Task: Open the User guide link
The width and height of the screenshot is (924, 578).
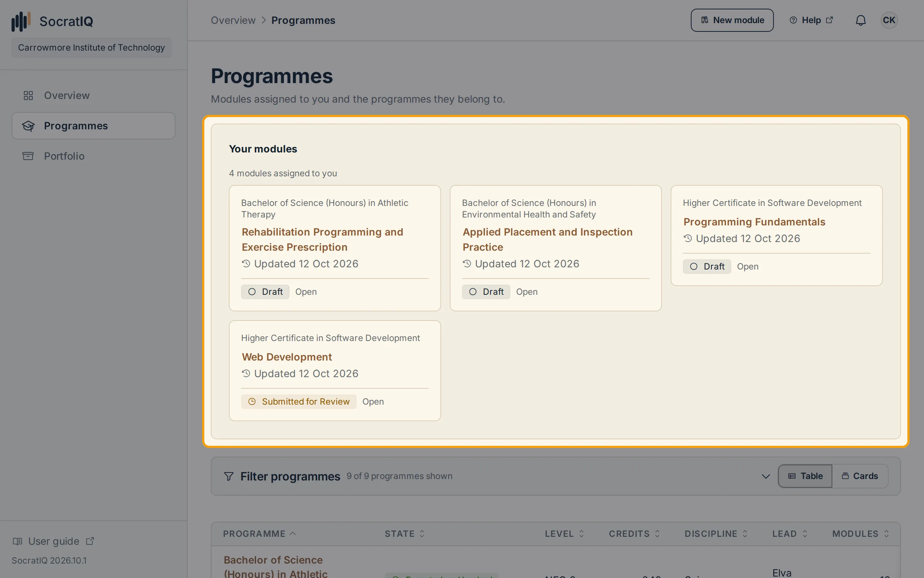Action: coord(53,541)
